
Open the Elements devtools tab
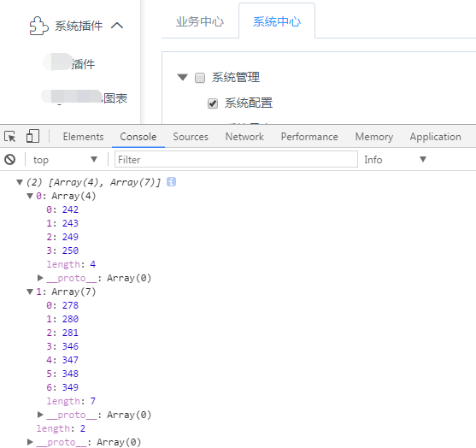pyautogui.click(x=83, y=137)
